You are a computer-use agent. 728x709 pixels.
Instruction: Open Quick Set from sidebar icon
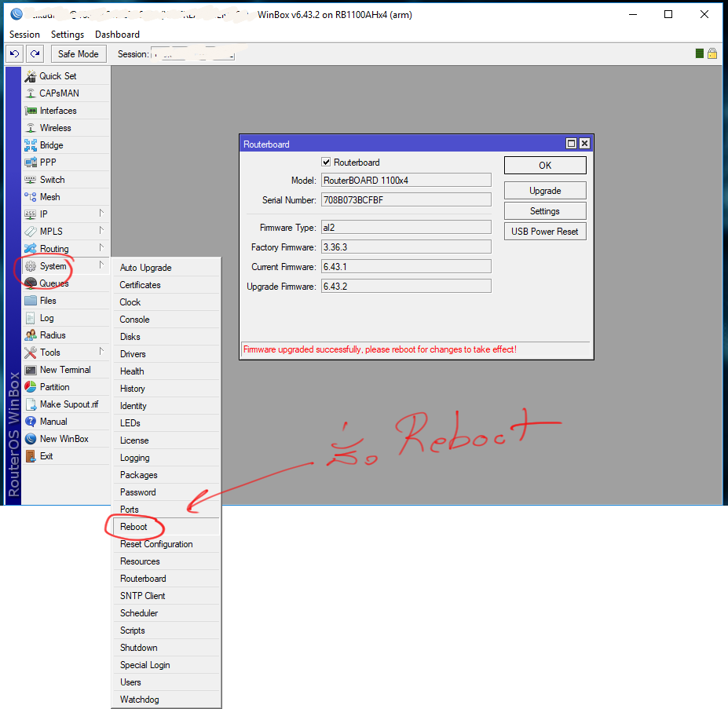tap(31, 76)
